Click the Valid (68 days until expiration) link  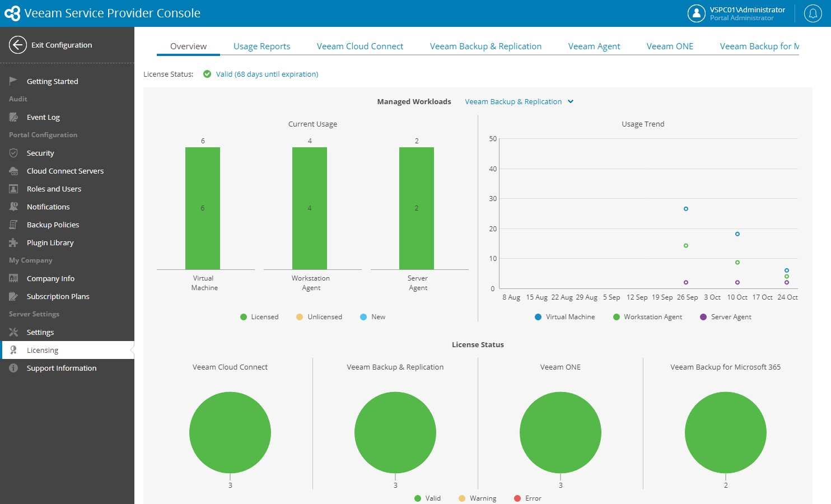(267, 74)
